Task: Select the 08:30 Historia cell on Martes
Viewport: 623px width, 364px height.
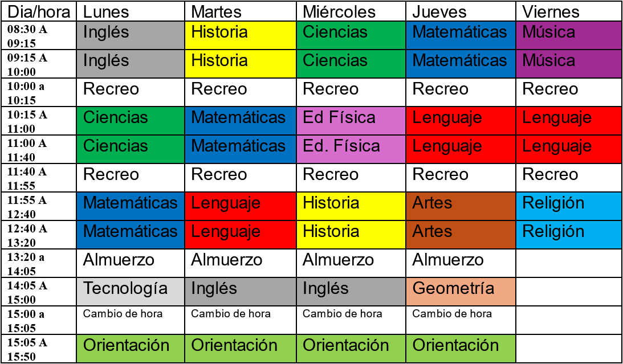Action: 241,35
